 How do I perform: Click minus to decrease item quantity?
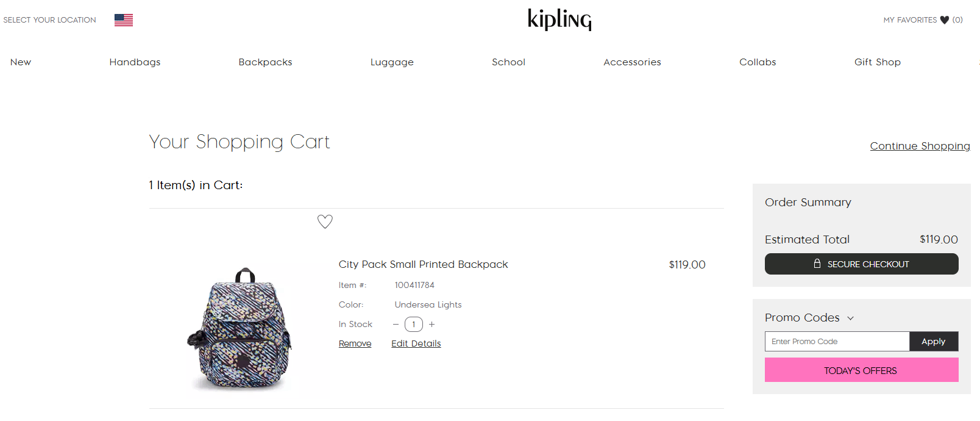pyautogui.click(x=396, y=324)
